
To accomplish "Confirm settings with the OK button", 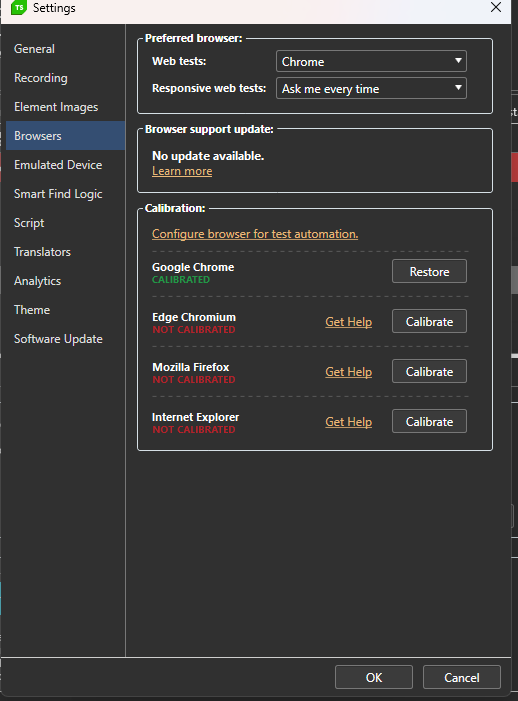I will click(x=374, y=677).
